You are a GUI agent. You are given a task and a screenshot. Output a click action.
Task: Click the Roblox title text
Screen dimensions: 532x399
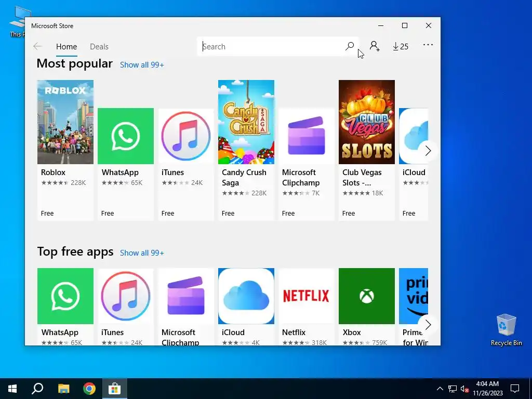point(54,172)
